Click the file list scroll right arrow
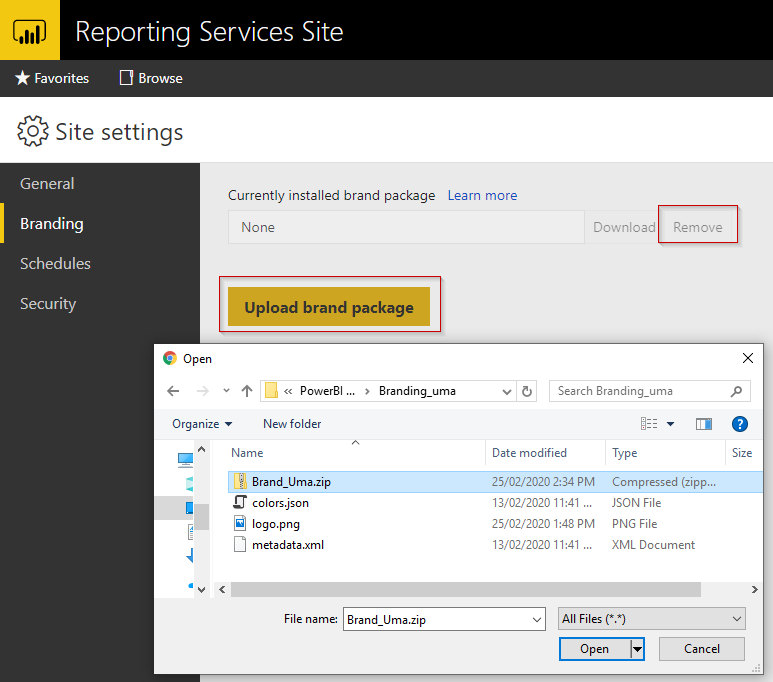773x682 pixels. point(754,589)
